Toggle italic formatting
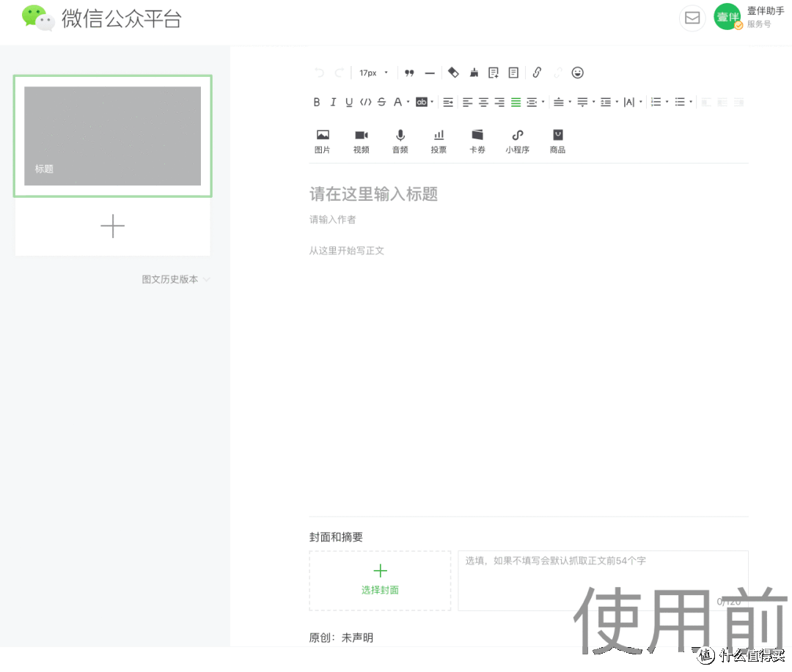This screenshot has height=672, width=792. 333,103
